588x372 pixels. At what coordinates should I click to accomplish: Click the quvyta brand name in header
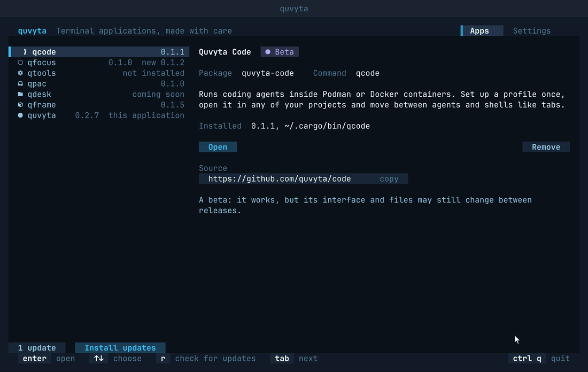click(32, 31)
